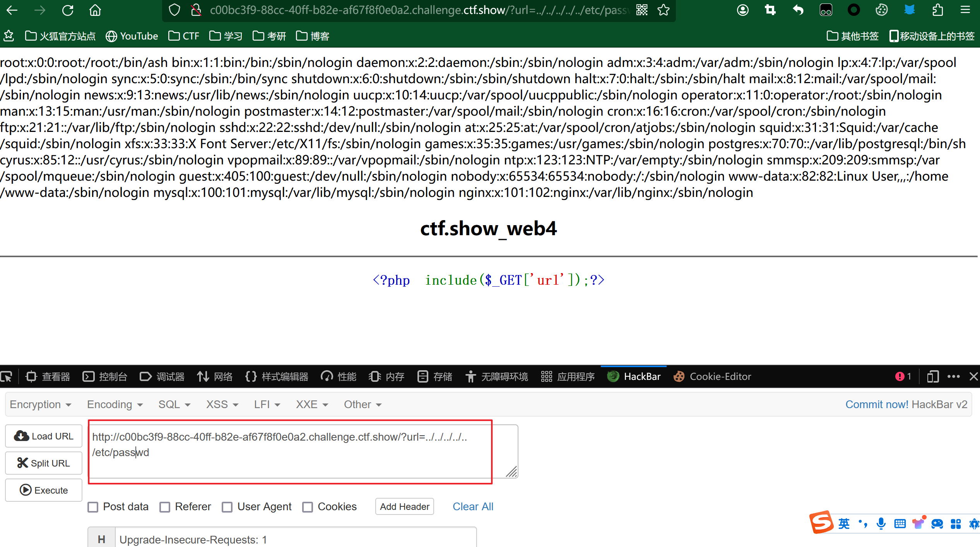Expand the SQL dropdown menu
This screenshot has height=547, width=980.
click(174, 405)
